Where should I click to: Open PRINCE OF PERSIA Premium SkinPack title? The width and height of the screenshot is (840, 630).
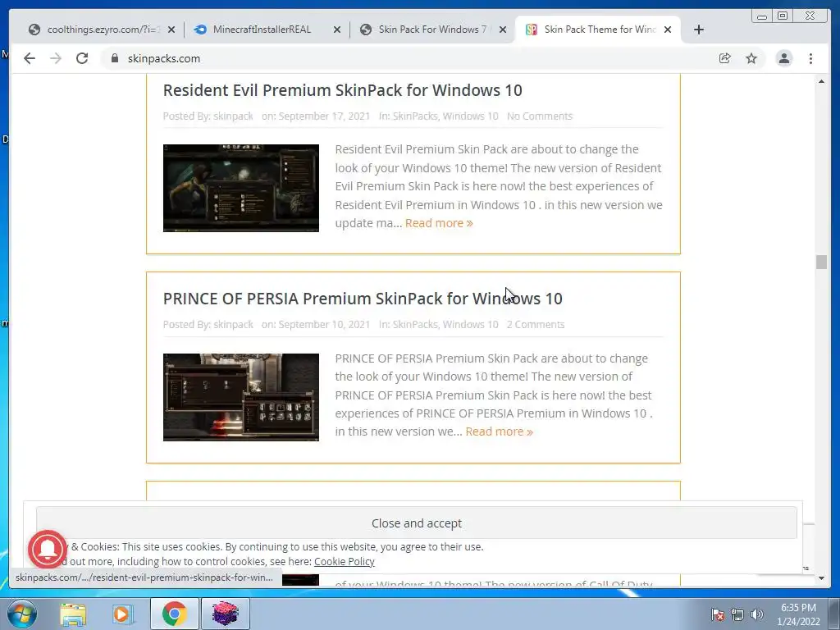coord(363,299)
